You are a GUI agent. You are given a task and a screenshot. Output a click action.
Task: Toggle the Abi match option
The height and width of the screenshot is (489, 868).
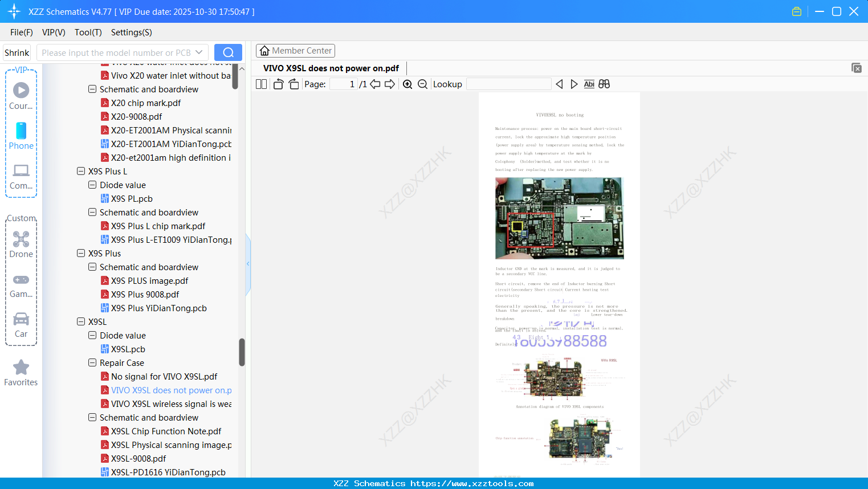[589, 84]
